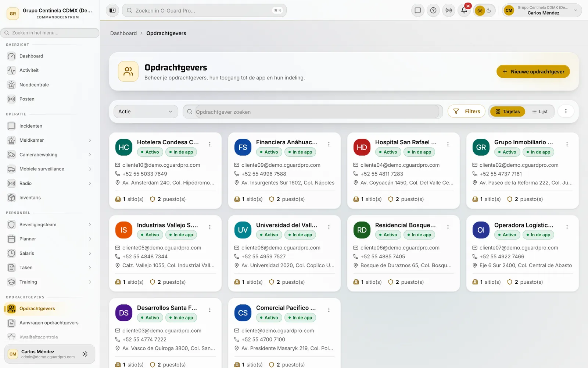Screen dimensions: 588x368
Task: Open three-dot menu on Hospital San Rafael card
Action: (x=448, y=144)
